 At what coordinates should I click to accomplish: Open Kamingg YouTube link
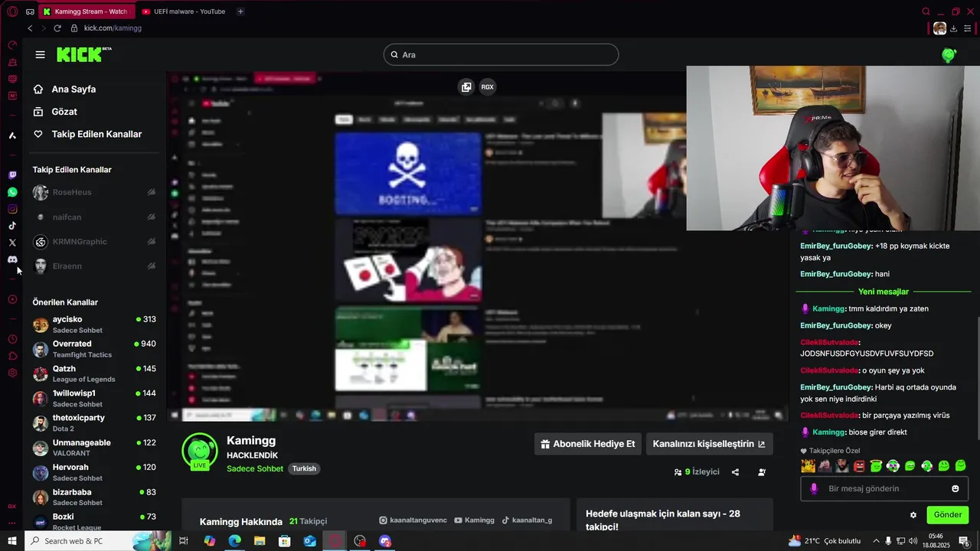[x=474, y=520]
